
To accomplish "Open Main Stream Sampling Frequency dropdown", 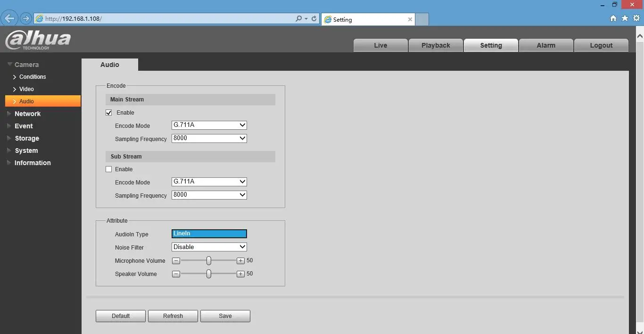I will pos(209,138).
